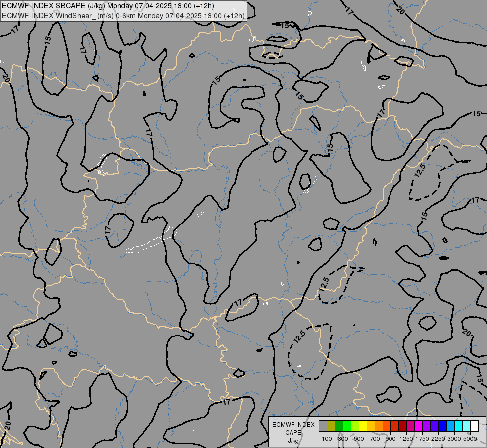
Task: Select the ECMWF-INDEX CAPE J/kg legend title
Action: point(293,433)
